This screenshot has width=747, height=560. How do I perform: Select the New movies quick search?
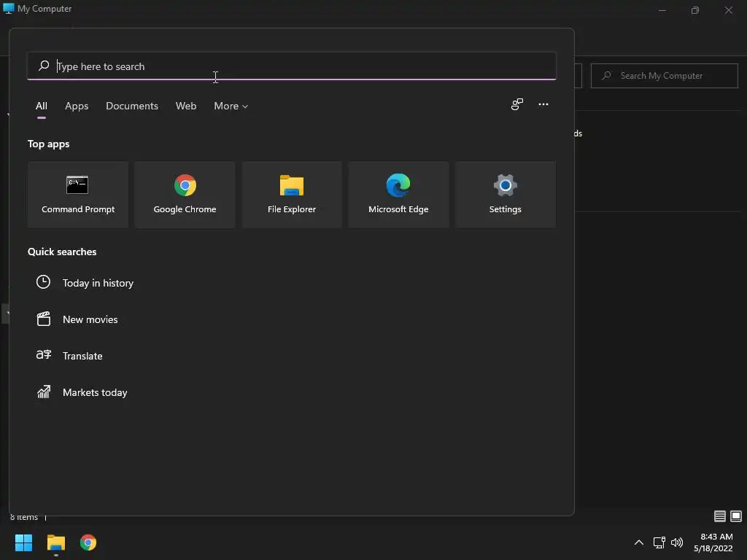(90, 319)
